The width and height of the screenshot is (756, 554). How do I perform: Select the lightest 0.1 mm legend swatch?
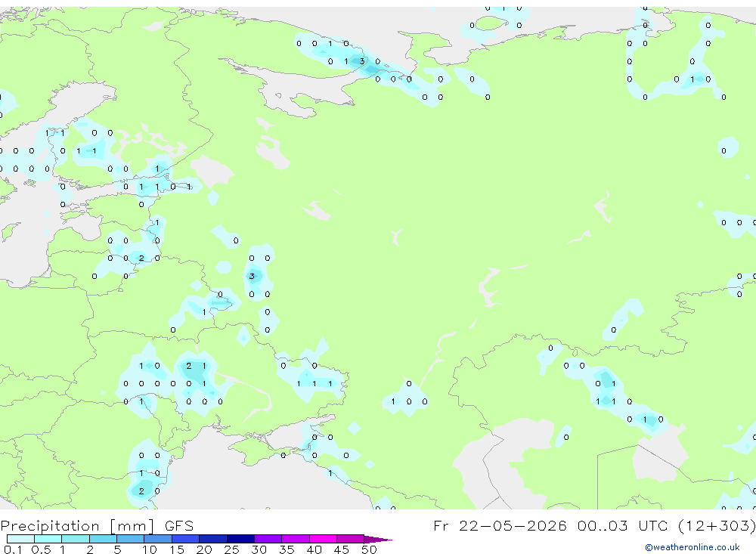point(20,539)
